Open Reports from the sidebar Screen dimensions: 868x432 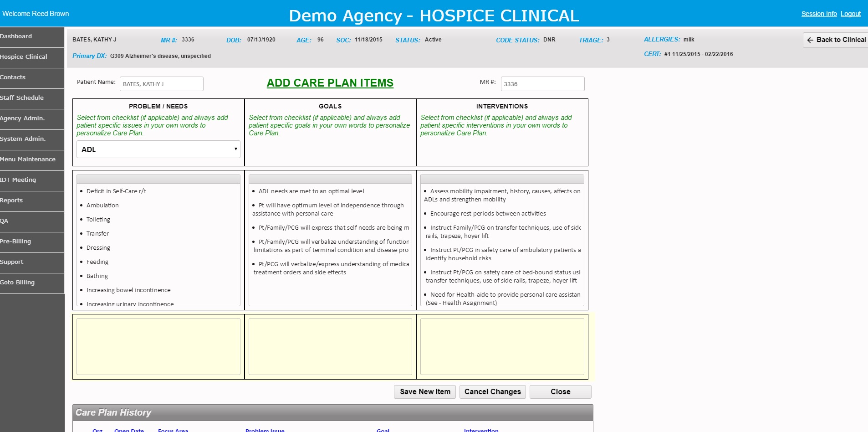click(32, 201)
